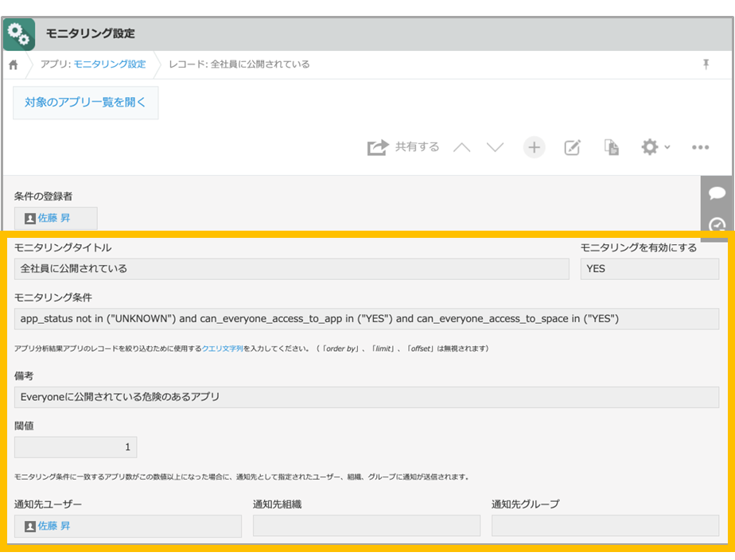The height and width of the screenshot is (560, 735).
Task: Open the history clock icon panel
Action: pyautogui.click(x=717, y=224)
